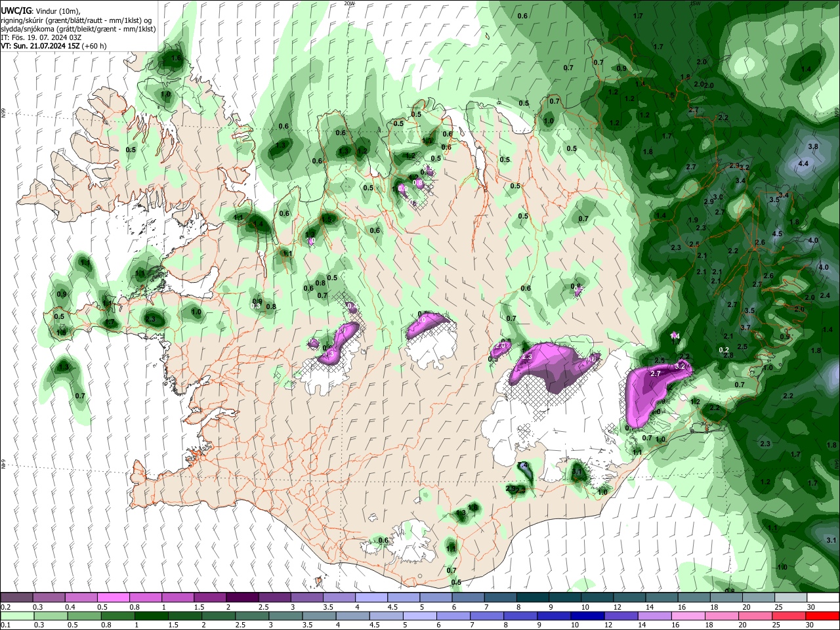Viewport: 840px width, 630px height.
Task: Click the 'slydda/snjókoma' legend description line
Action: click(x=78, y=29)
